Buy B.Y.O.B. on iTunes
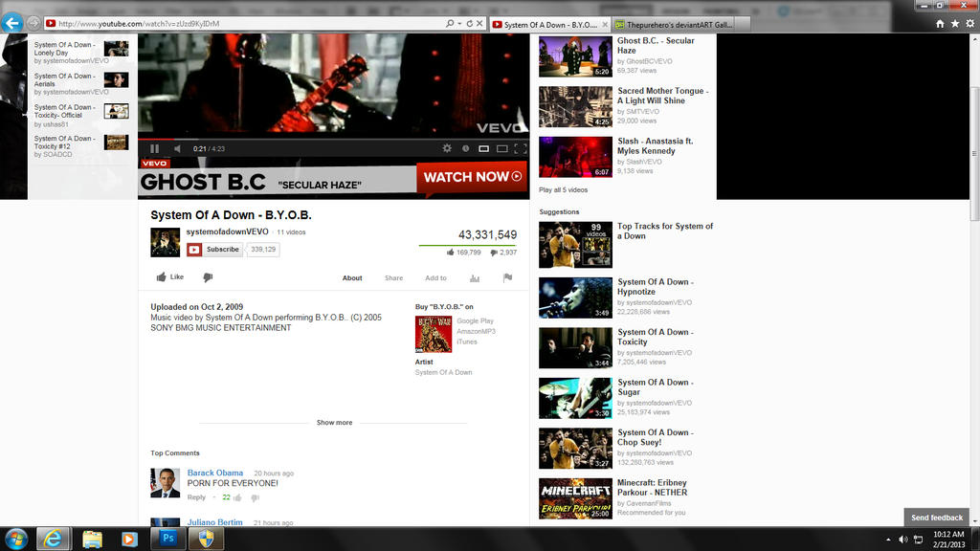The height and width of the screenshot is (551, 980). pos(467,342)
